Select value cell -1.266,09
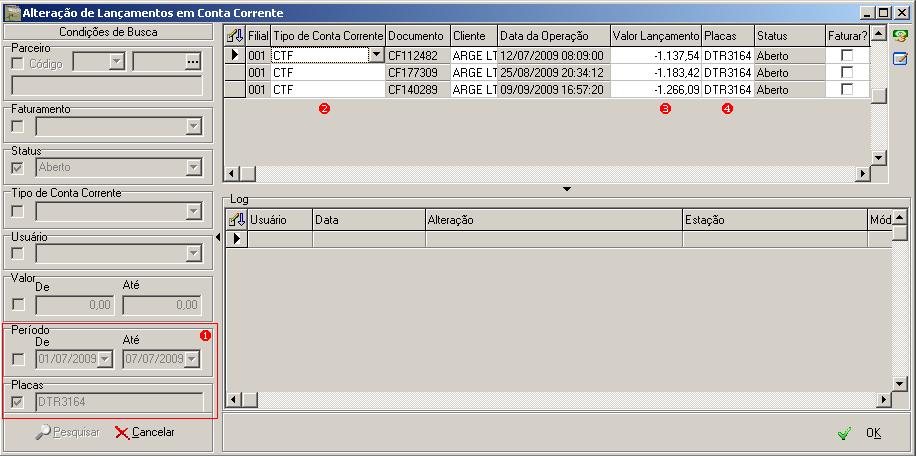 (655, 89)
